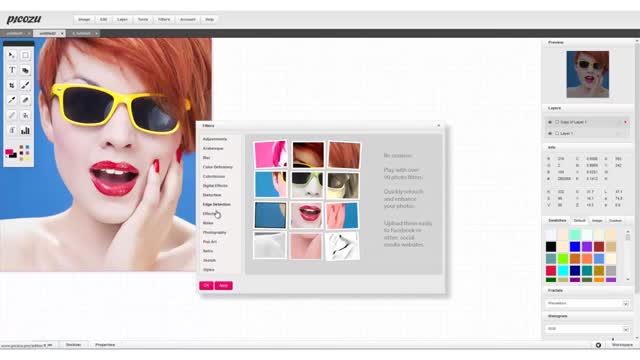Click the round icon beside Workspace
Image resolution: width=640 pixels, height=360 pixels.
[x=598, y=345]
